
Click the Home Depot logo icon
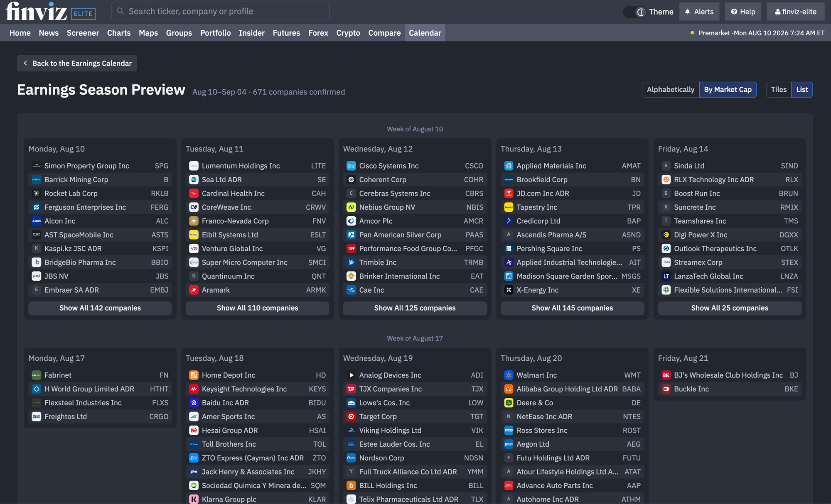coord(194,375)
